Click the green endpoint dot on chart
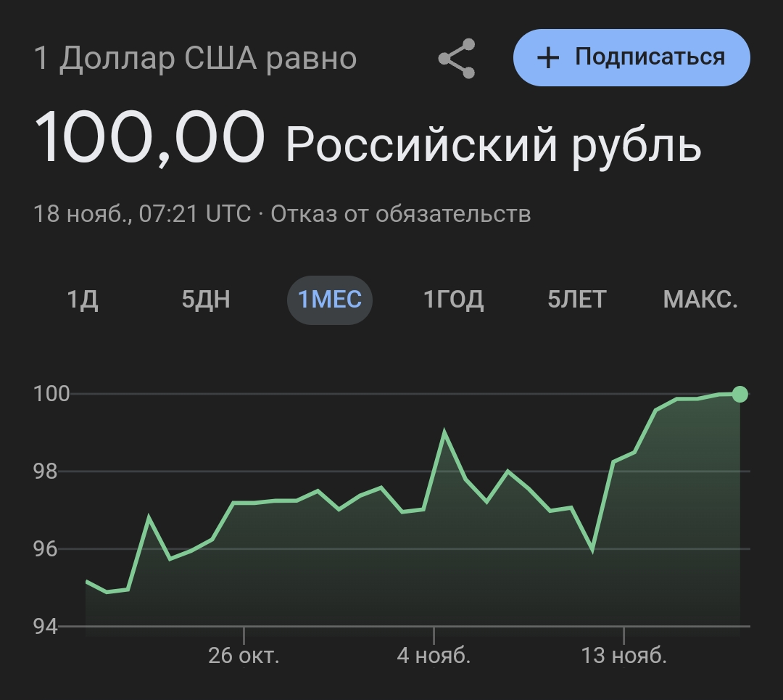The image size is (783, 700). pyautogui.click(x=739, y=394)
